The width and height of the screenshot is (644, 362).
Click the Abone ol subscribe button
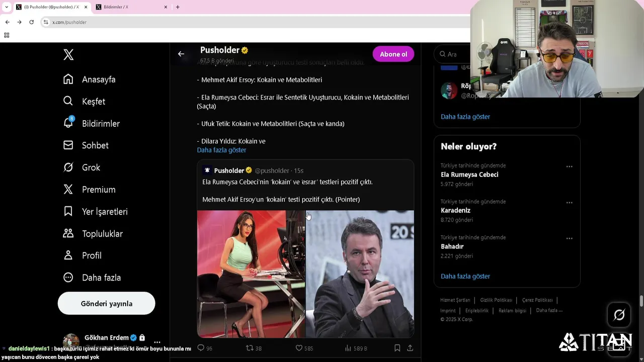pos(393,54)
